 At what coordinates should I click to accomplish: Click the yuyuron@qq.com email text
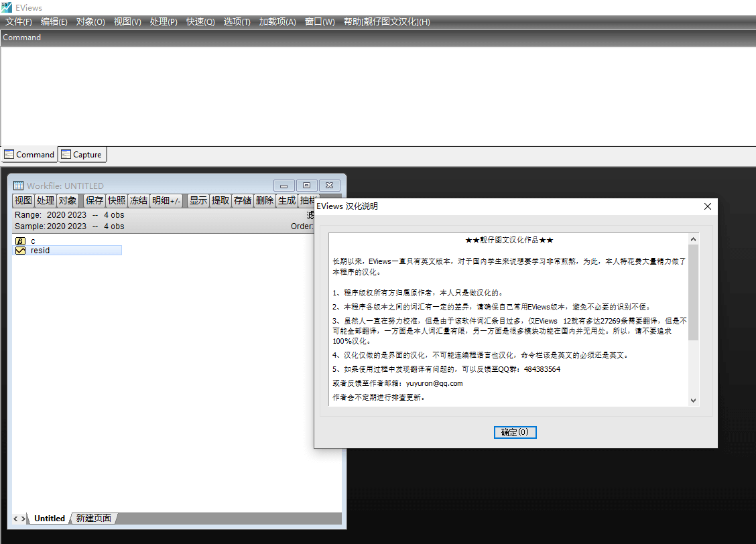(x=434, y=383)
